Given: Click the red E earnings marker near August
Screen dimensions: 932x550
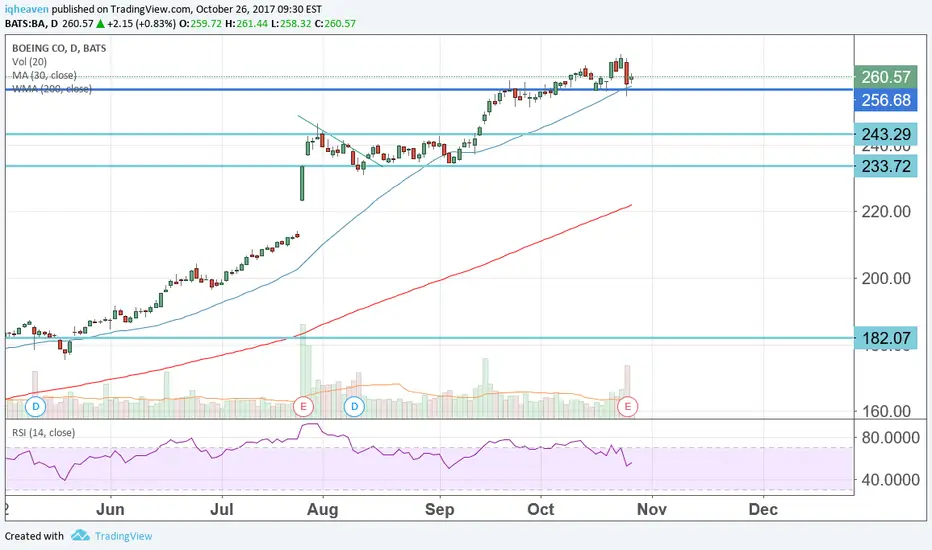Looking at the screenshot, I should point(303,407).
